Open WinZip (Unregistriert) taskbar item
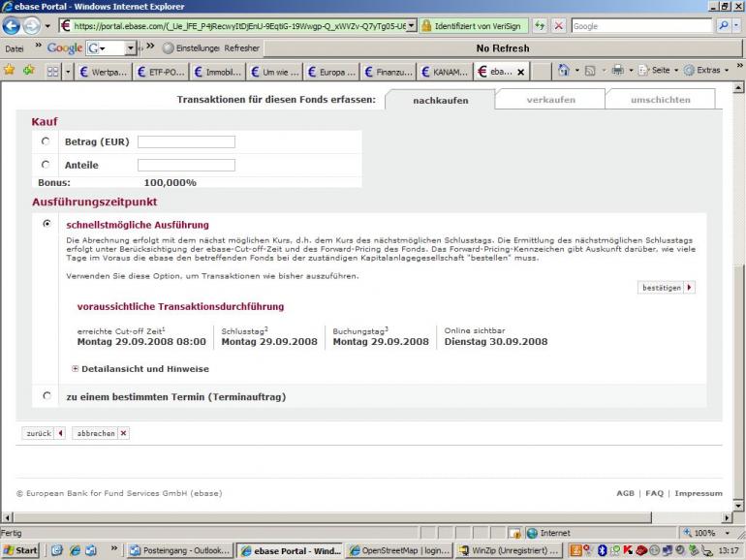This screenshot has height=560, width=746. point(509,550)
